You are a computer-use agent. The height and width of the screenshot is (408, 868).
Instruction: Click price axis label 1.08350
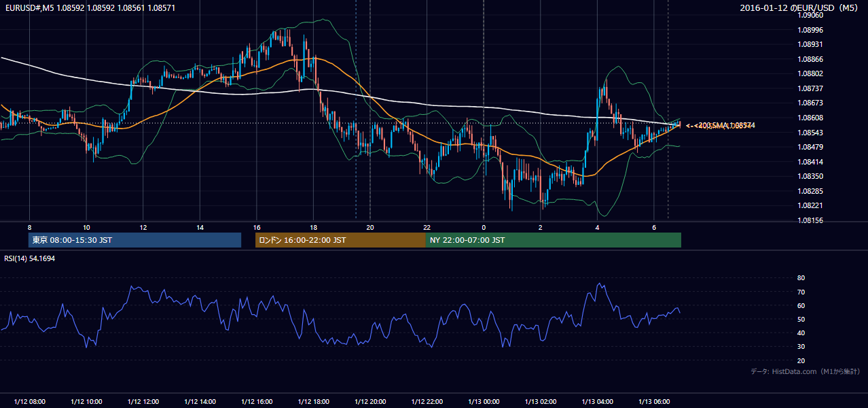click(810, 176)
